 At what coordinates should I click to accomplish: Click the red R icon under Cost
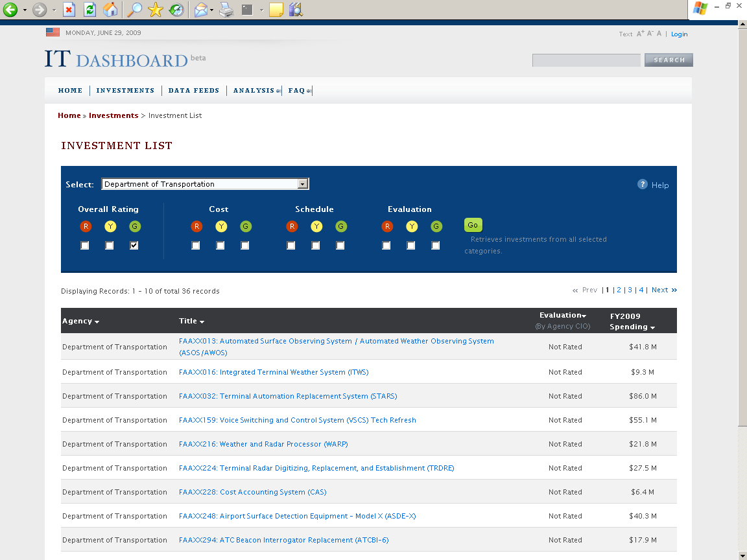coord(196,226)
